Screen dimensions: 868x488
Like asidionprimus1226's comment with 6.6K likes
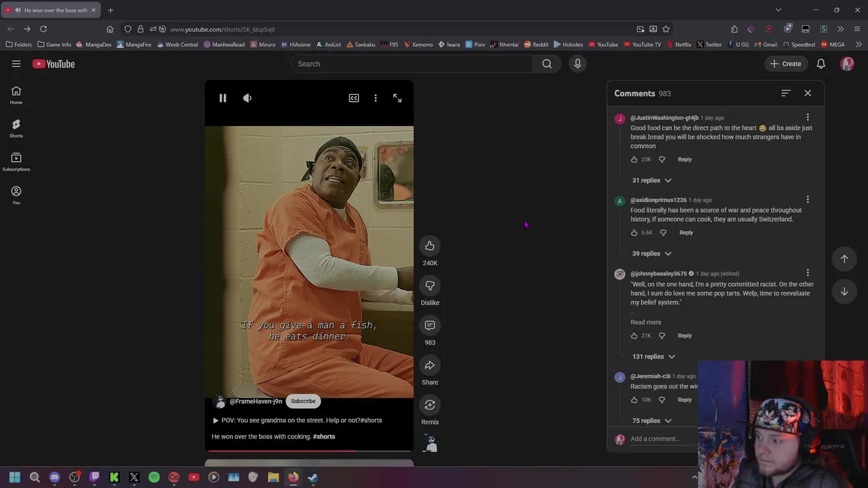[x=634, y=232]
